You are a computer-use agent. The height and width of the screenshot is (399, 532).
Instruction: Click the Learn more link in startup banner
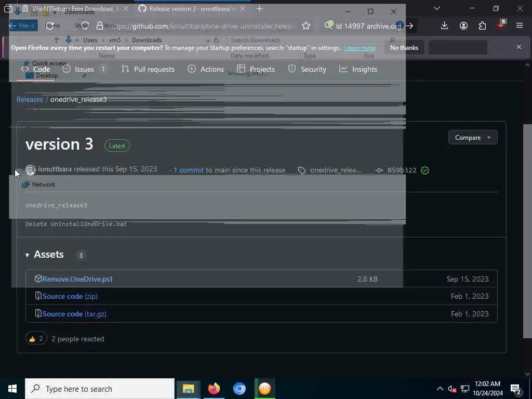pos(360,48)
